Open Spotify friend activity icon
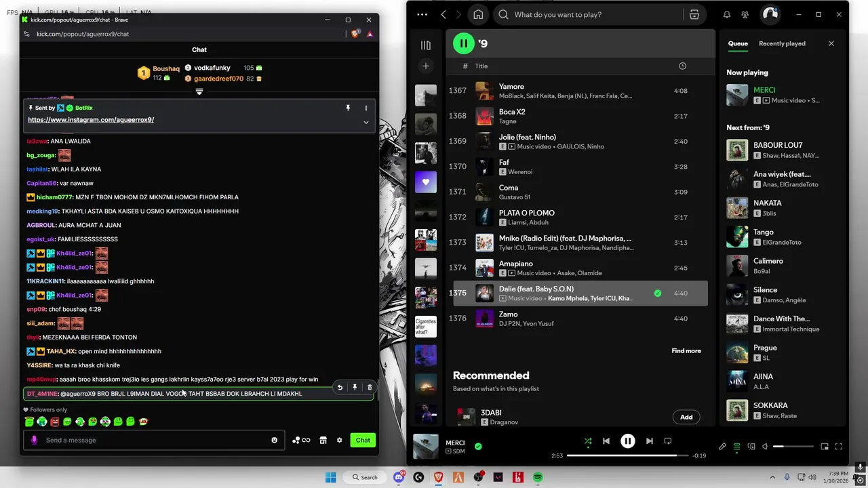This screenshot has width=868, height=488. pos(745,14)
